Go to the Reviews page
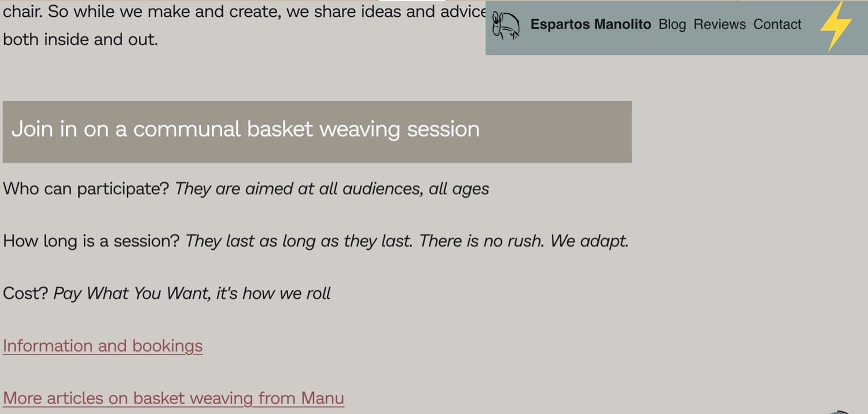 pos(719,24)
